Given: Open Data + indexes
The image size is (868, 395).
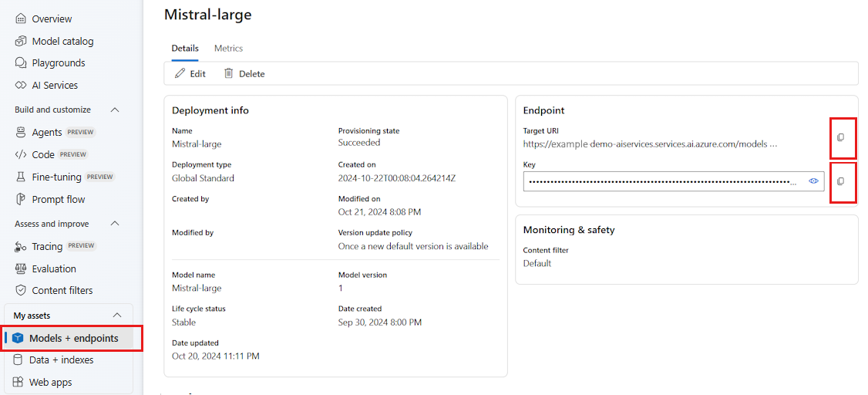Looking at the screenshot, I should coord(62,360).
